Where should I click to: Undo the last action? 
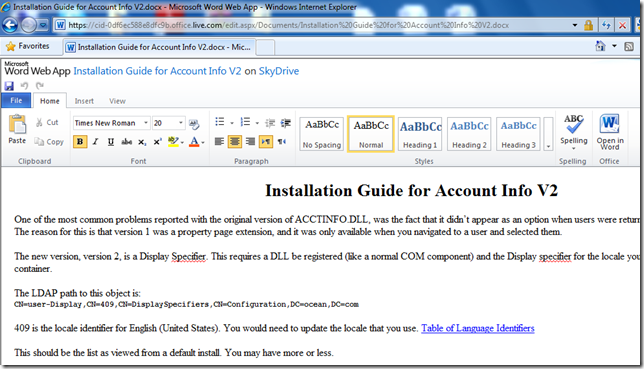pos(24,86)
